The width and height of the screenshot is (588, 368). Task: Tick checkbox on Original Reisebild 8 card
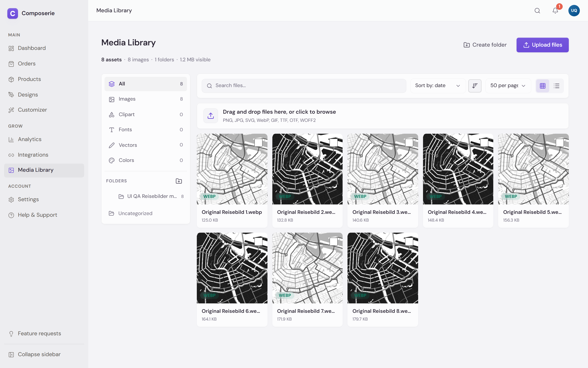click(x=409, y=241)
